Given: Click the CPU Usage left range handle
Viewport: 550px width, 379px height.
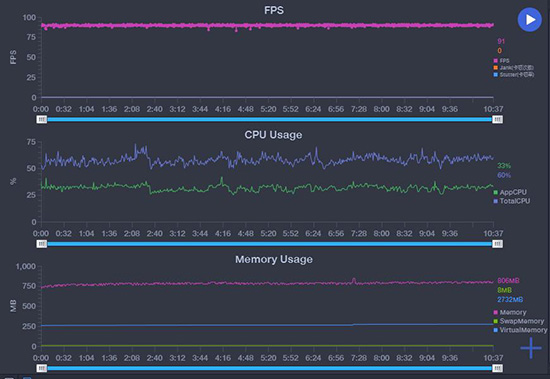Looking at the screenshot, I should [42, 244].
